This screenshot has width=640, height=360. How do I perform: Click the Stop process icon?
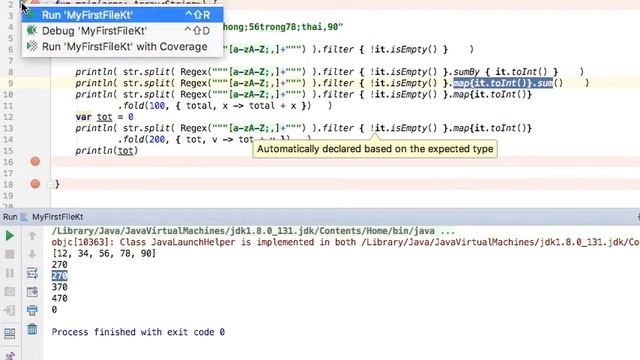pyautogui.click(x=9, y=254)
